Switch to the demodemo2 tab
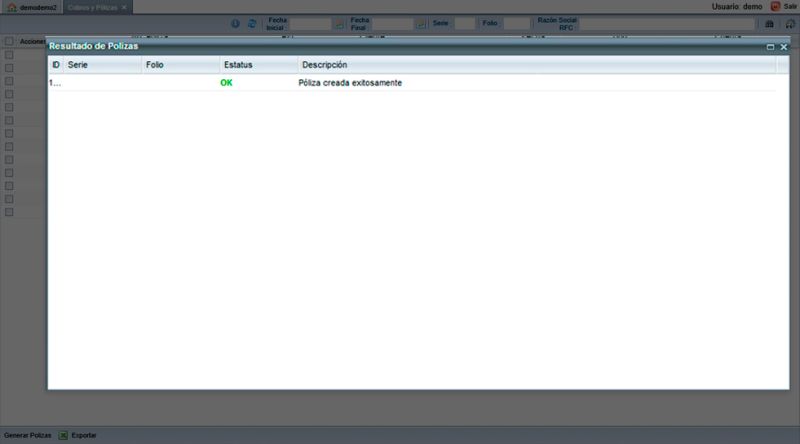The height and width of the screenshot is (444, 800). [x=33, y=8]
